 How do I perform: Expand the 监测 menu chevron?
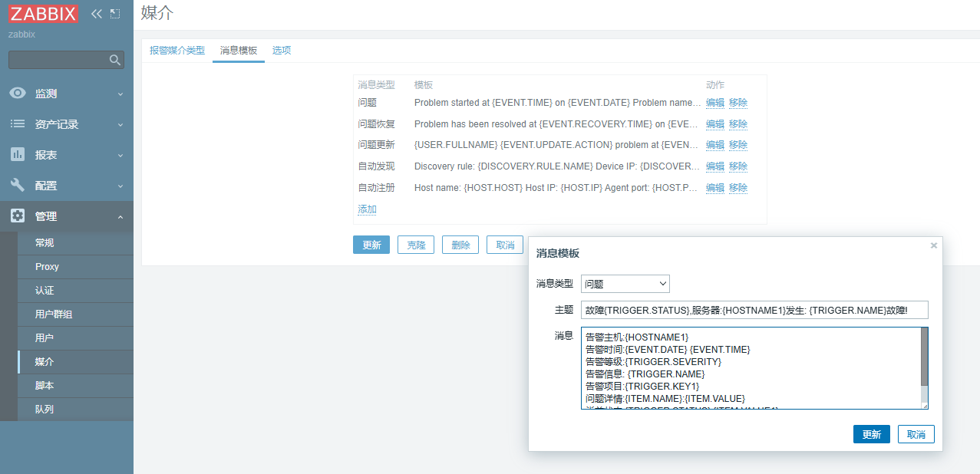pyautogui.click(x=120, y=94)
